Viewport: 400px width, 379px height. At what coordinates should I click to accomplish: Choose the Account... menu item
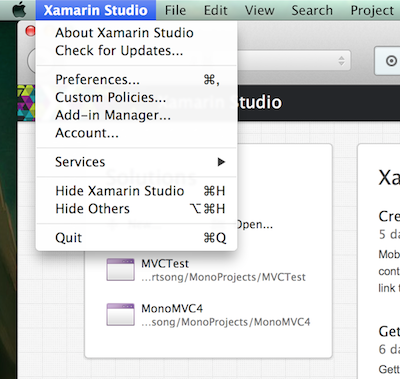[136, 133]
